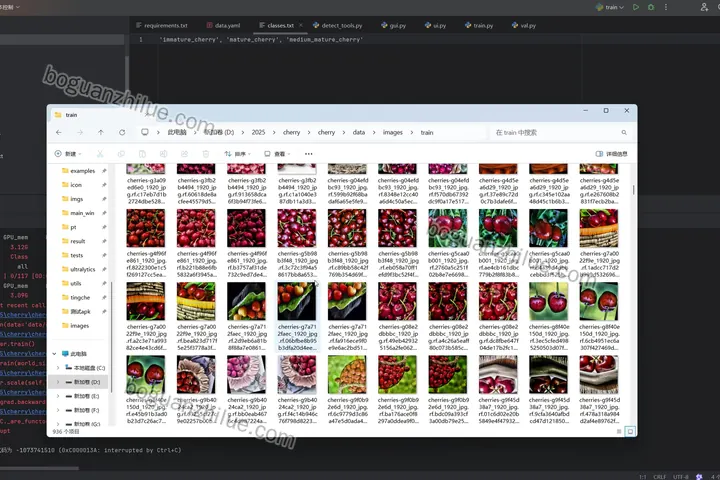Viewport: 720px width, 480px height.
Task: Click the monitor icon in the address bar
Action: click(x=145, y=132)
